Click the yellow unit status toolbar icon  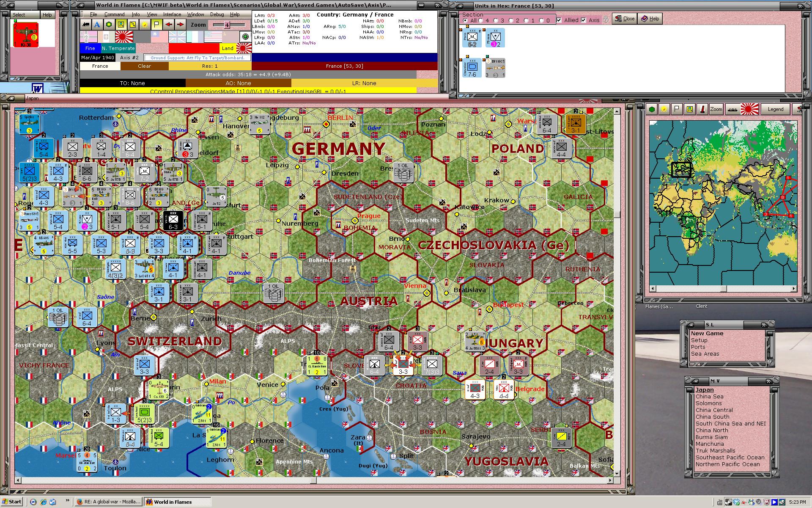click(x=133, y=25)
